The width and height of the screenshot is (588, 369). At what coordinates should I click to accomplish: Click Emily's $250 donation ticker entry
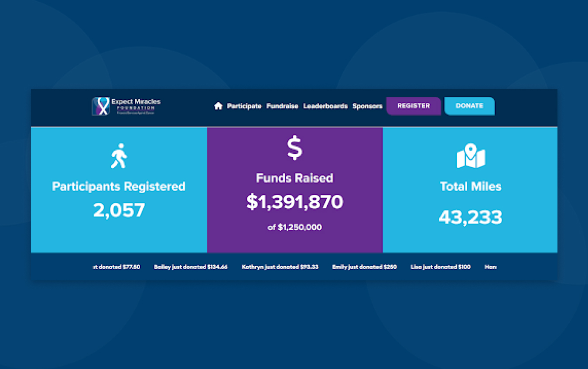coord(364,267)
